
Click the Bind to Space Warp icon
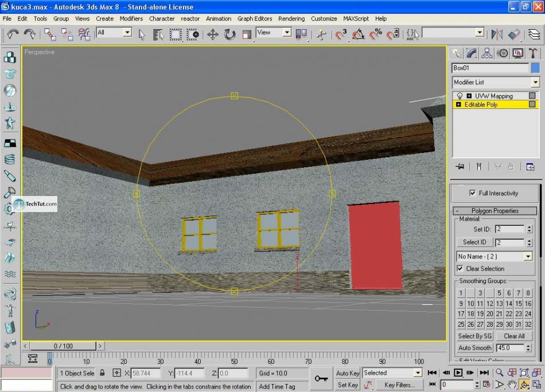point(84,34)
